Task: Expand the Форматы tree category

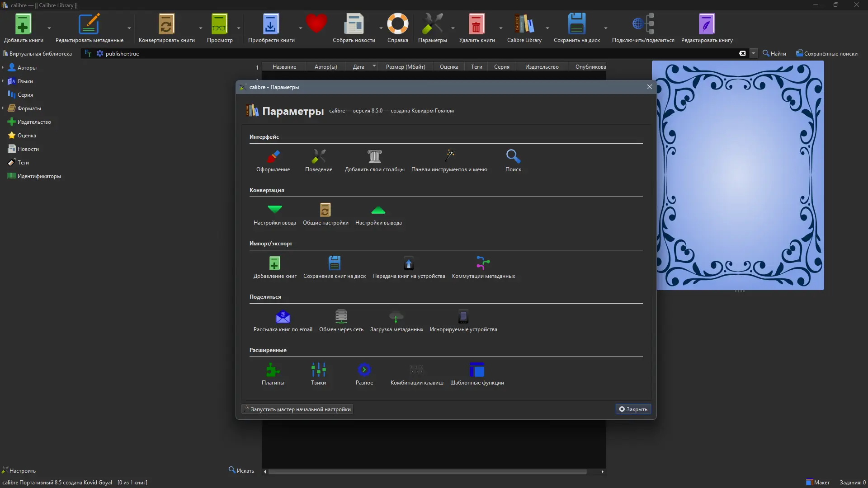Action: pos(3,108)
